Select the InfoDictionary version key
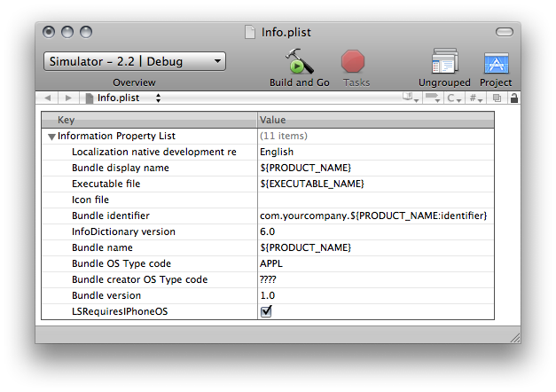 click(123, 231)
